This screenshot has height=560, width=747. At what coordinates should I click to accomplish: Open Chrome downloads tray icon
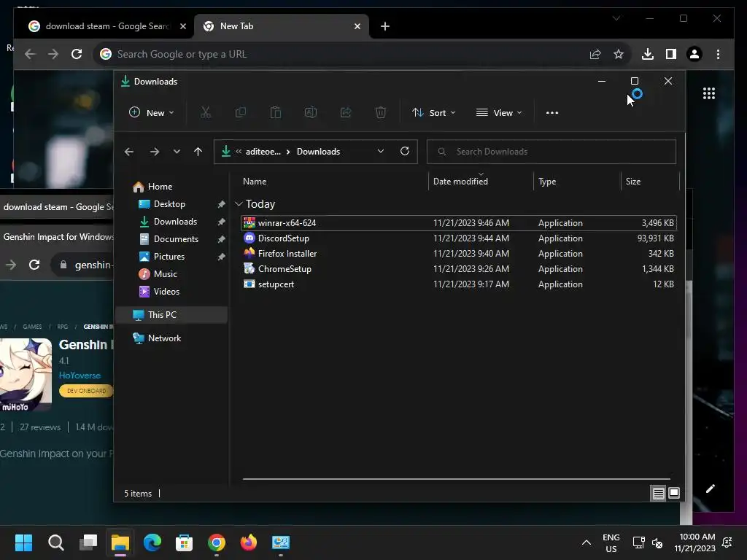pyautogui.click(x=648, y=54)
